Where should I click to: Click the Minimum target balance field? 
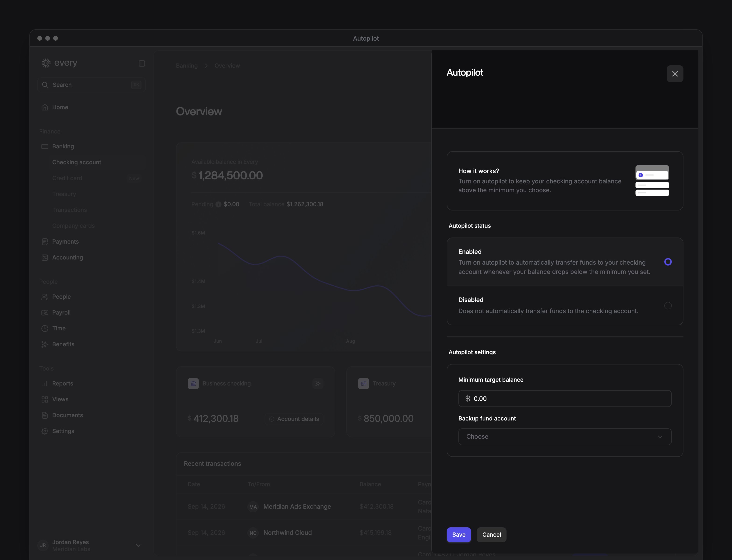click(x=565, y=398)
